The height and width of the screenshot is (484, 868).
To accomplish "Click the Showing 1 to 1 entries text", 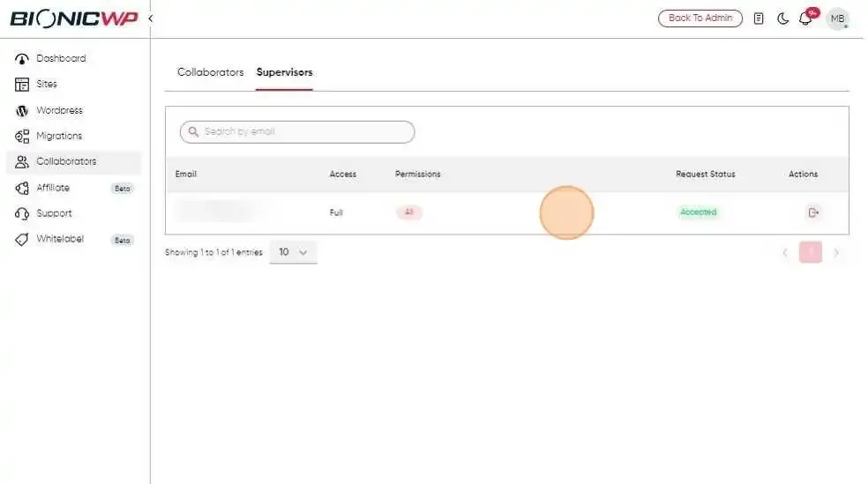I will (213, 252).
